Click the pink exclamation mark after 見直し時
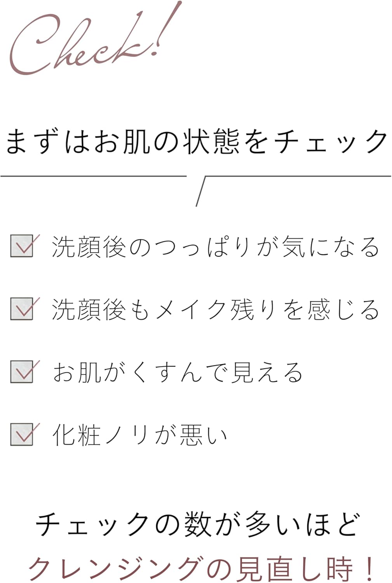This screenshot has width=392, height=583. point(370,568)
